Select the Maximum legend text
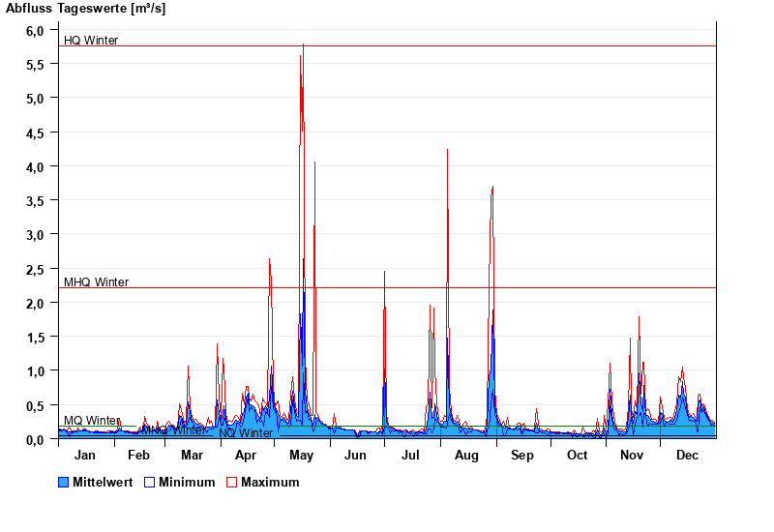Image resolution: width=774 pixels, height=532 pixels. tap(270, 482)
